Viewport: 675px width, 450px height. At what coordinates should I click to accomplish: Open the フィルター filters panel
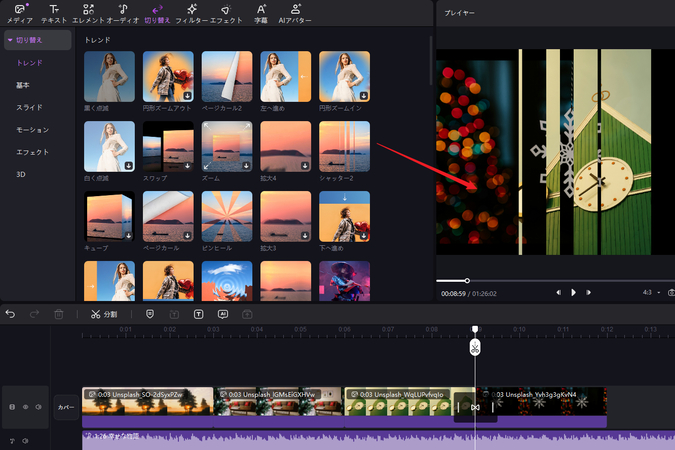pos(191,13)
